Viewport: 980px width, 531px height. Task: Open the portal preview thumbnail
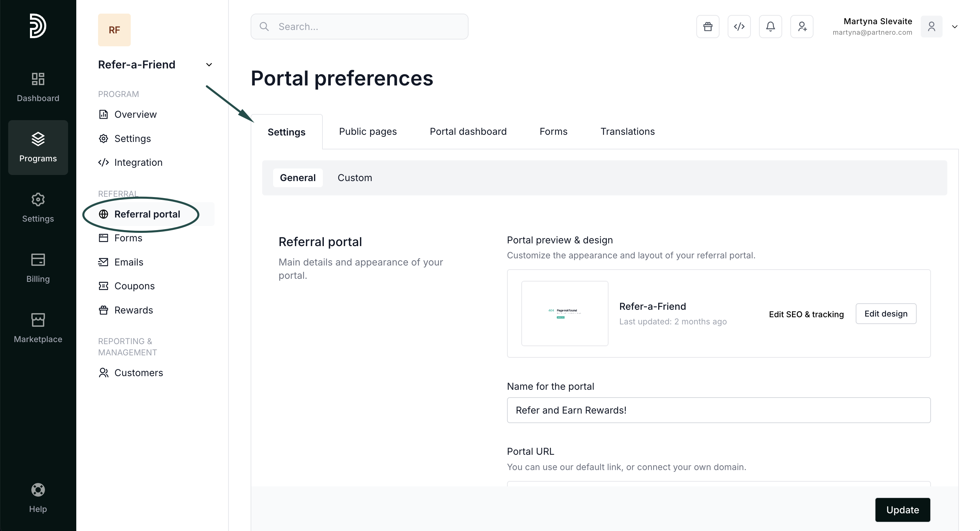click(565, 313)
